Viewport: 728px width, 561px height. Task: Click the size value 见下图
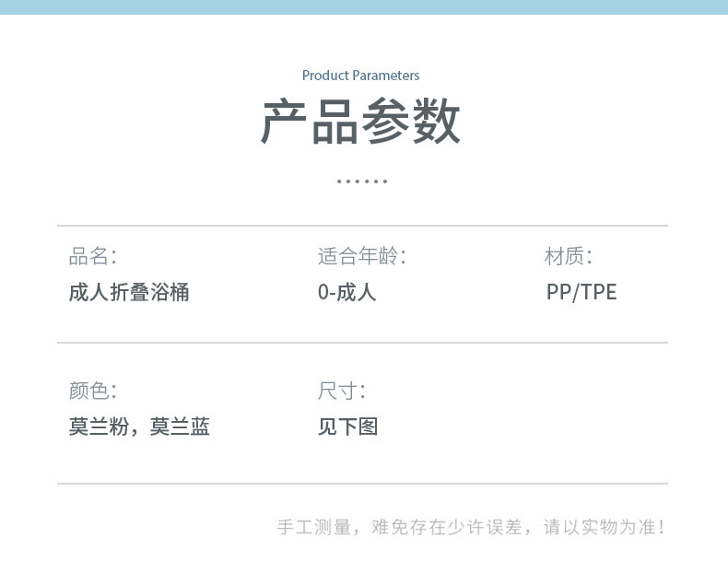(x=347, y=427)
